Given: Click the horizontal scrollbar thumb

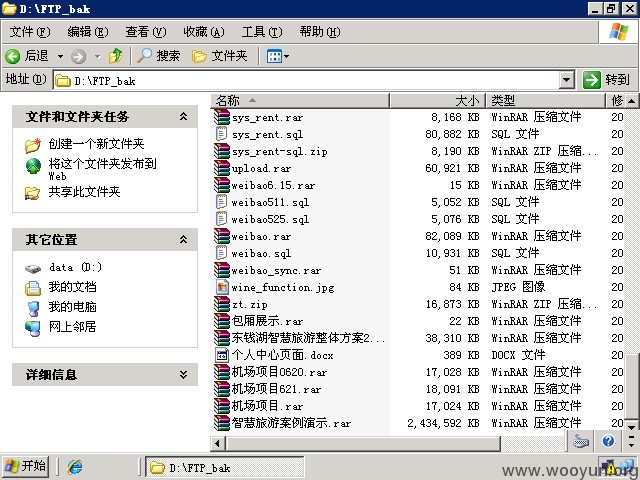Looking at the screenshot, I should click(363, 444).
